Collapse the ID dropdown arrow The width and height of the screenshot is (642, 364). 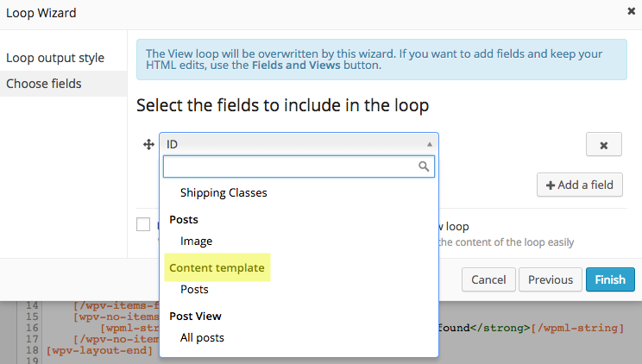(x=430, y=144)
